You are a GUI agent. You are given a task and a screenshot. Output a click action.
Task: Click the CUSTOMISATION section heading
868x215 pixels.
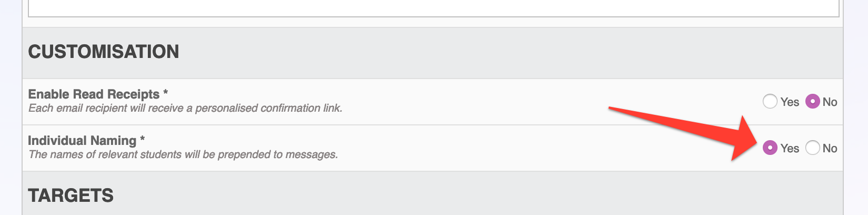pos(104,52)
